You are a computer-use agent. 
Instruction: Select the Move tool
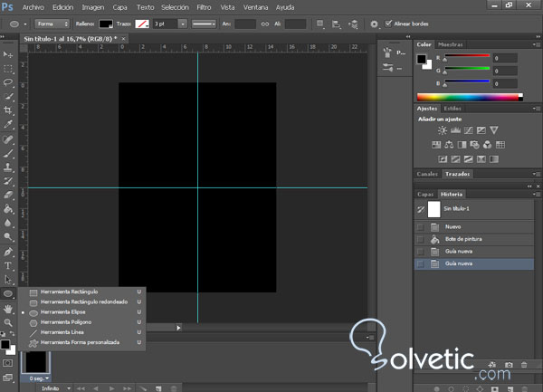tap(8, 53)
